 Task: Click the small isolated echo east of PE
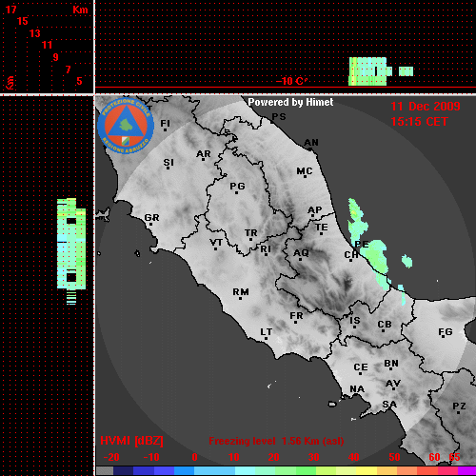(x=407, y=261)
